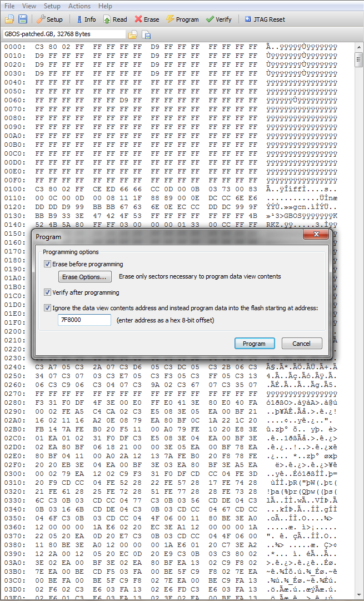Toggle Ignore the data view contents address checkbox
This screenshot has height=601, width=364.
(47, 308)
